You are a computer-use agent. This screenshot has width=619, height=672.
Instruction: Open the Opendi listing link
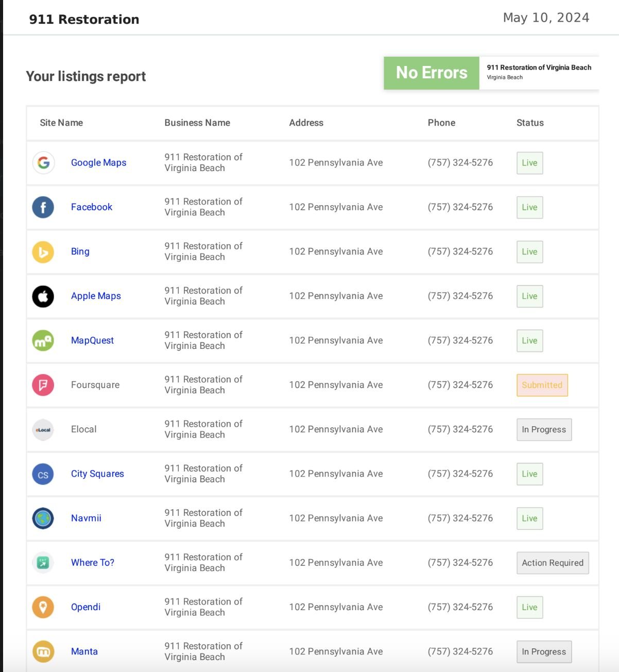pyautogui.click(x=85, y=607)
